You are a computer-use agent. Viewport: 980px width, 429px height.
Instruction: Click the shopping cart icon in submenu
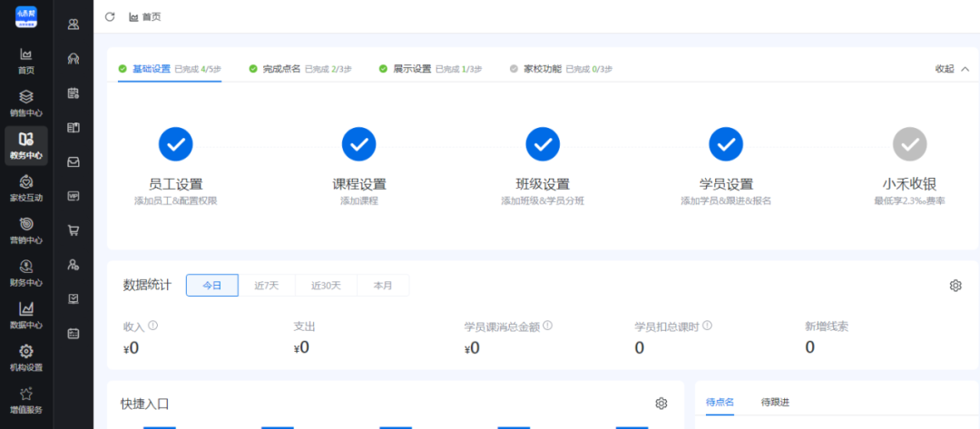(73, 230)
